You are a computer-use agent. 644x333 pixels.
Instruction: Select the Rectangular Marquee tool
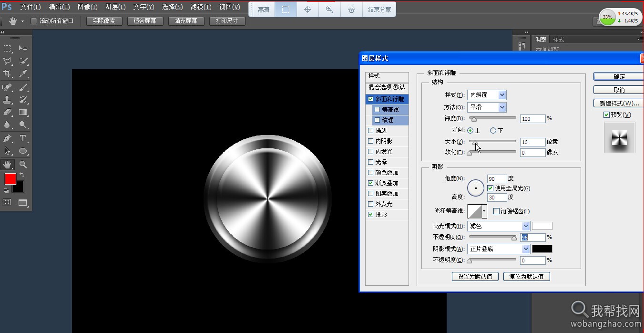click(8, 49)
